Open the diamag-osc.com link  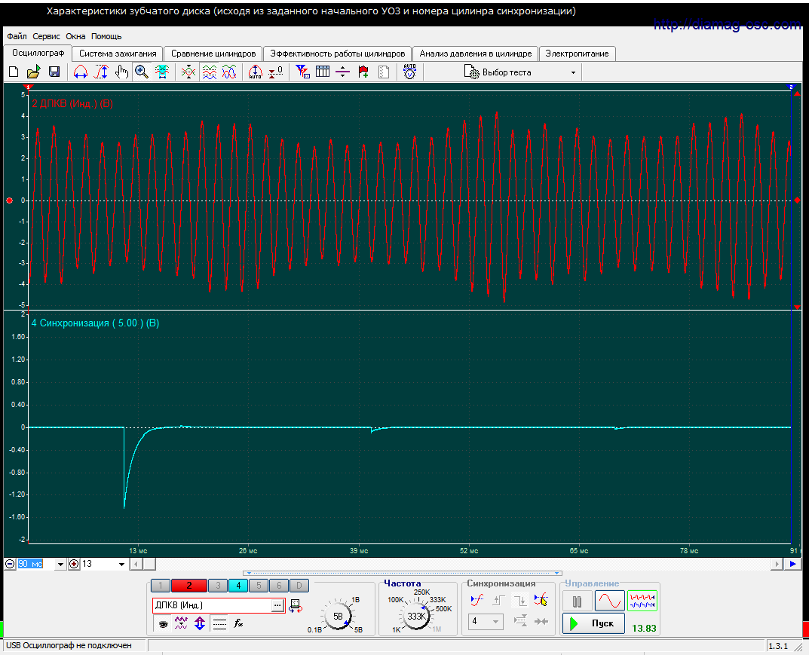[x=727, y=24]
